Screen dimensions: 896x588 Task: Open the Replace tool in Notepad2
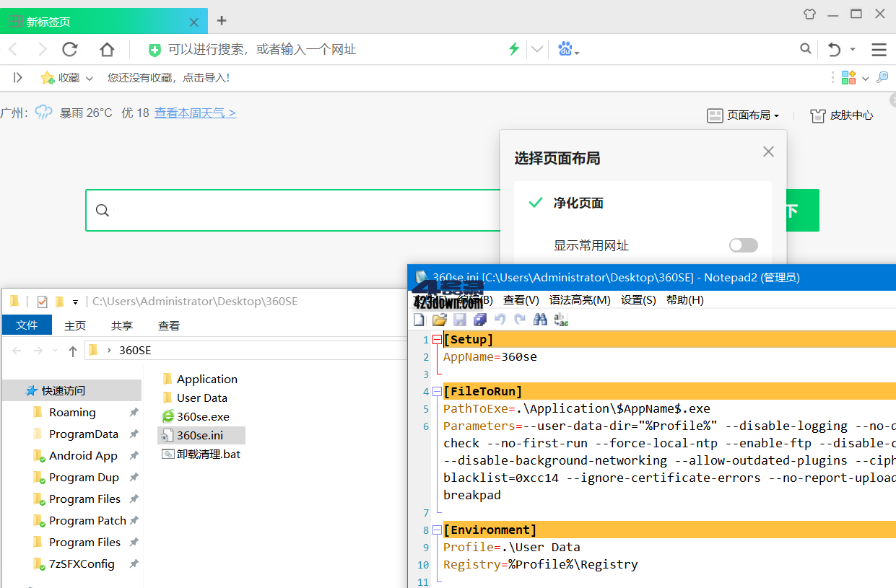pyautogui.click(x=560, y=319)
